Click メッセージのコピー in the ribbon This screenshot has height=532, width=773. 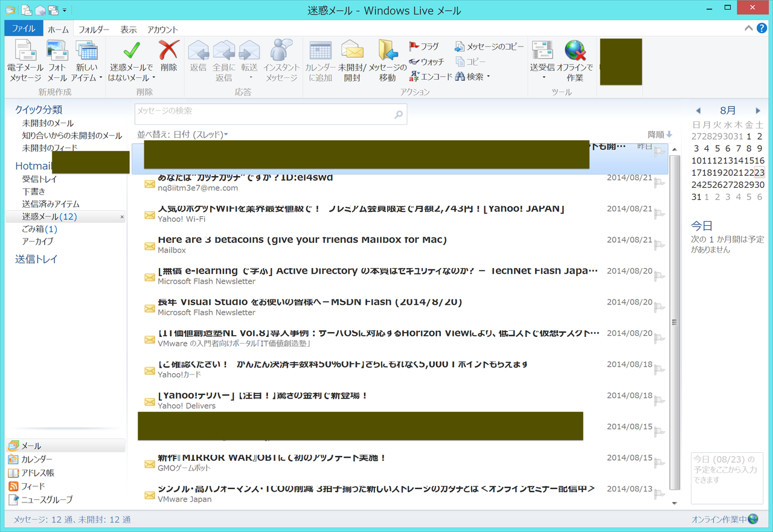pos(489,46)
